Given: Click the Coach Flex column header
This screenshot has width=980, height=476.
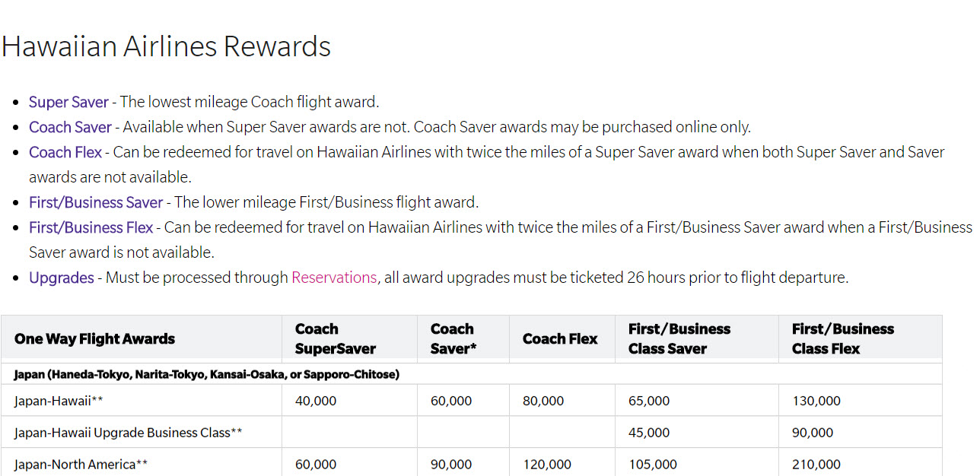Looking at the screenshot, I should [x=560, y=339].
